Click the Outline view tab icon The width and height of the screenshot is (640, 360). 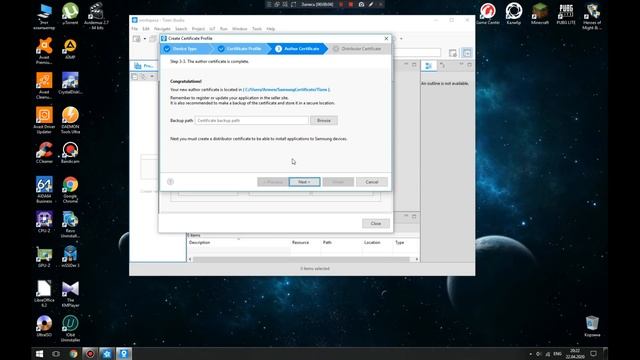point(429,66)
